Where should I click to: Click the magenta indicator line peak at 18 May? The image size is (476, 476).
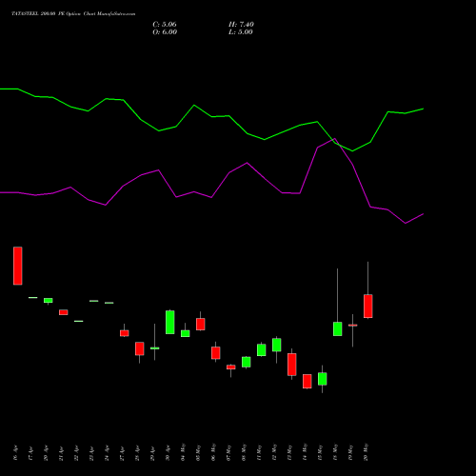click(x=334, y=139)
